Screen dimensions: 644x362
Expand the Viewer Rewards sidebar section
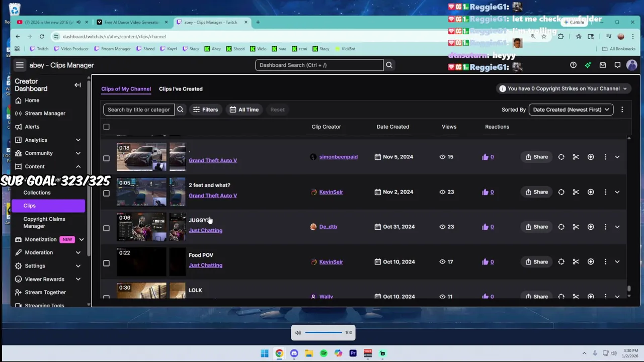(78, 279)
